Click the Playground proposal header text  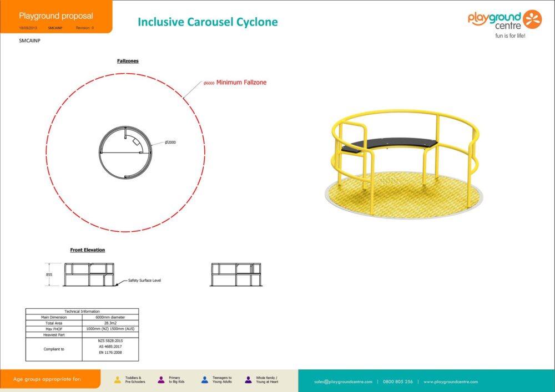tap(56, 16)
